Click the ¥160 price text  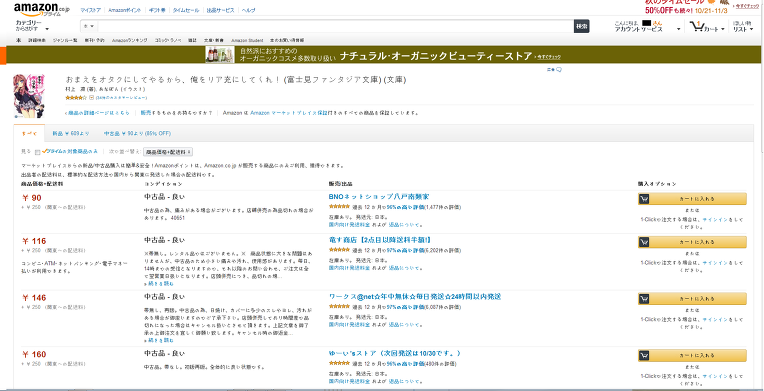pos(34,354)
